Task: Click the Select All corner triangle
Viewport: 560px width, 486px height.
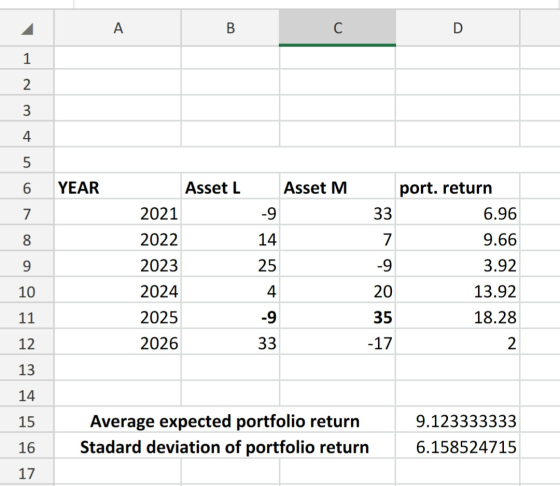Action: point(27,29)
